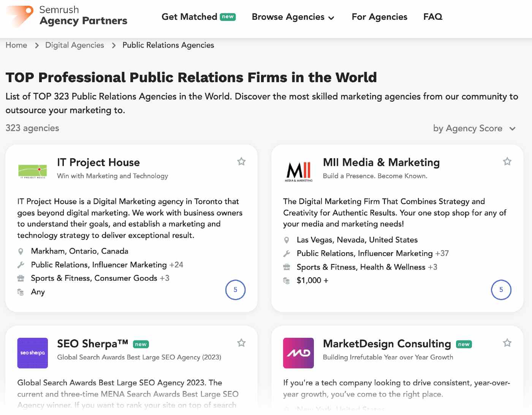The image size is (532, 415).
Task: Expand the +24 services on IT Project House
Action: [x=176, y=264]
